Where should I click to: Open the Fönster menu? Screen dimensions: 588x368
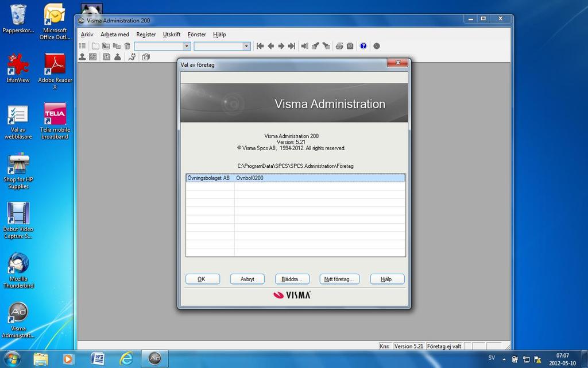tap(197, 34)
